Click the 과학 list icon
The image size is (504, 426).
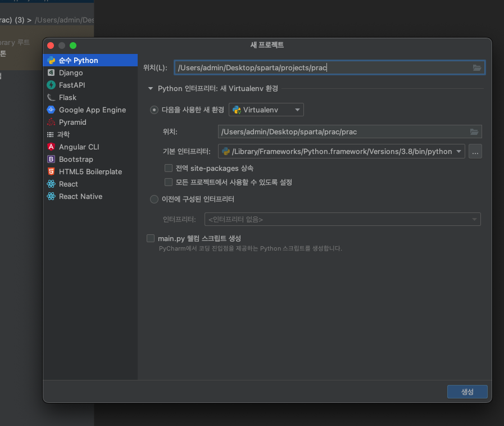pos(51,134)
